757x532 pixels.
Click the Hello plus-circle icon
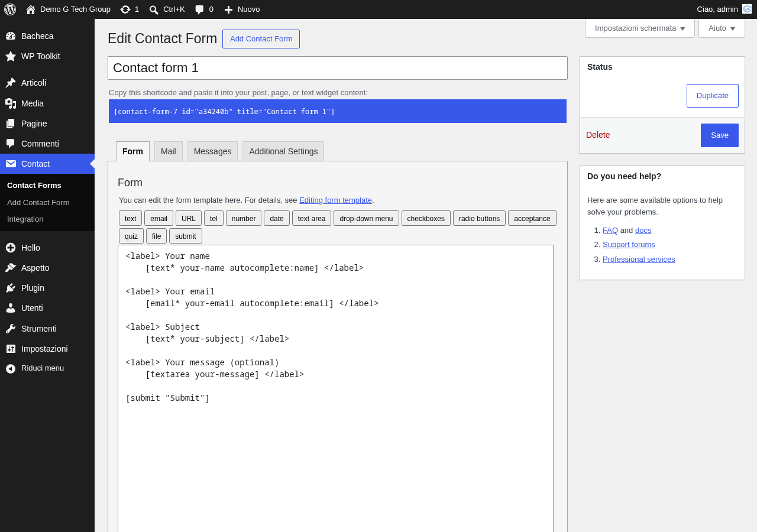point(11,248)
